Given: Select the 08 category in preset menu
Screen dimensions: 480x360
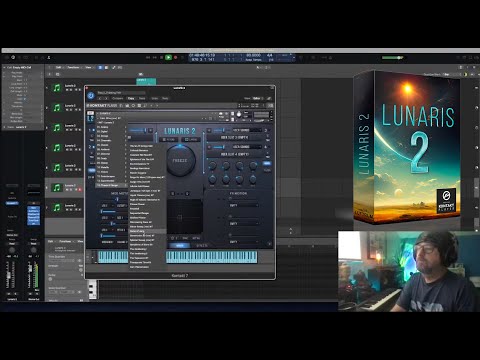Looking at the screenshot, I should point(112,158).
